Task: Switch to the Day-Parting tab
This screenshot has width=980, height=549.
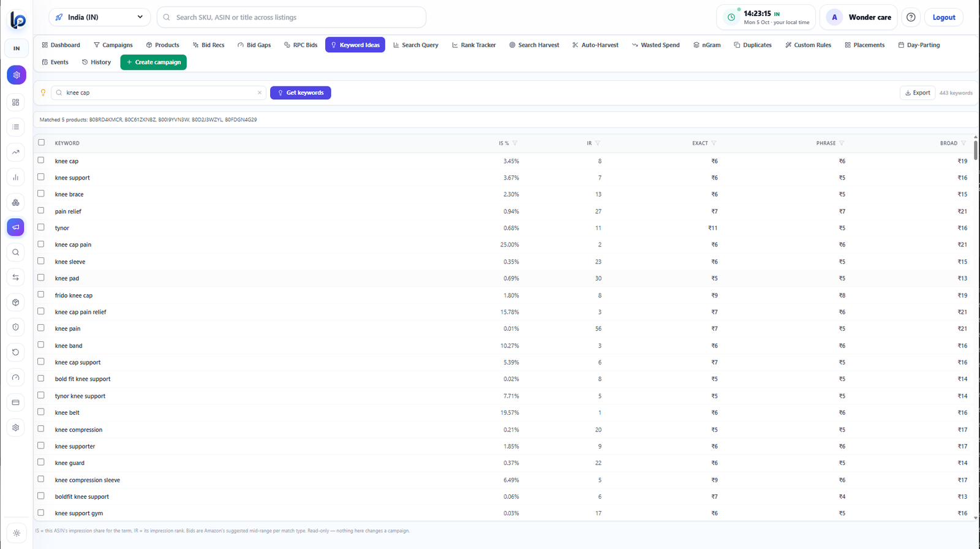Action: pyautogui.click(x=919, y=45)
